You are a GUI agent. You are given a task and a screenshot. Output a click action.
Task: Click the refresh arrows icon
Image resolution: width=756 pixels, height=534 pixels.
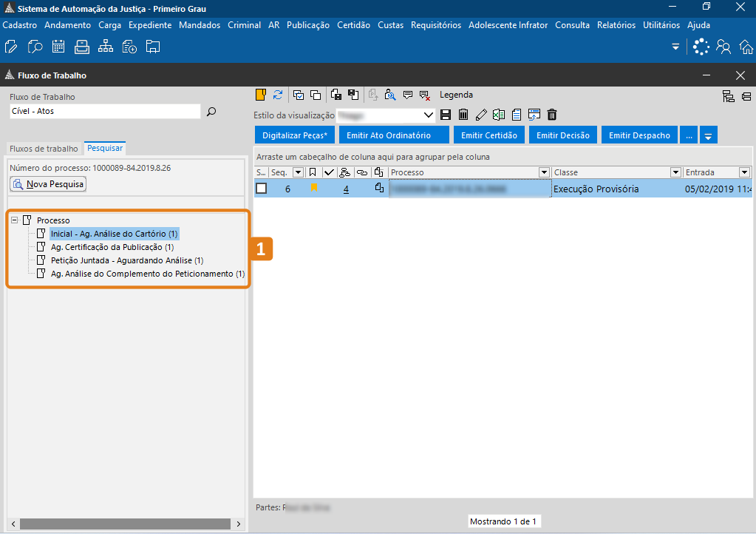pyautogui.click(x=278, y=95)
